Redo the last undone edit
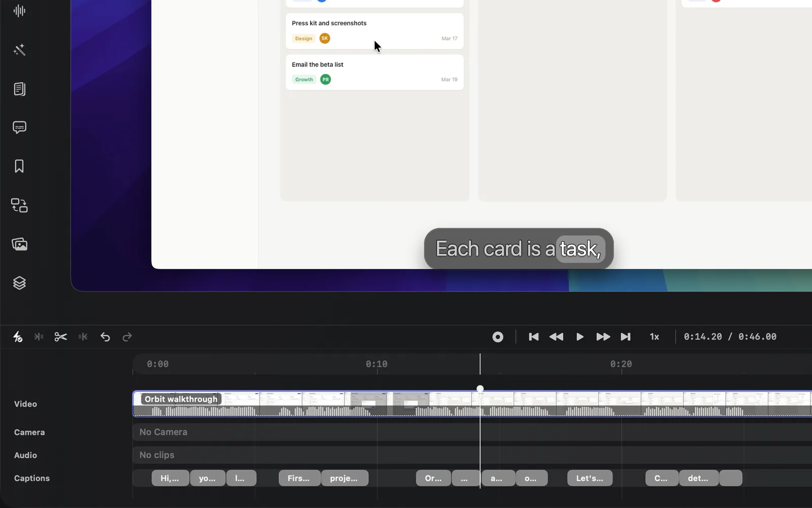Viewport: 812px width, 508px height. pyautogui.click(x=127, y=337)
